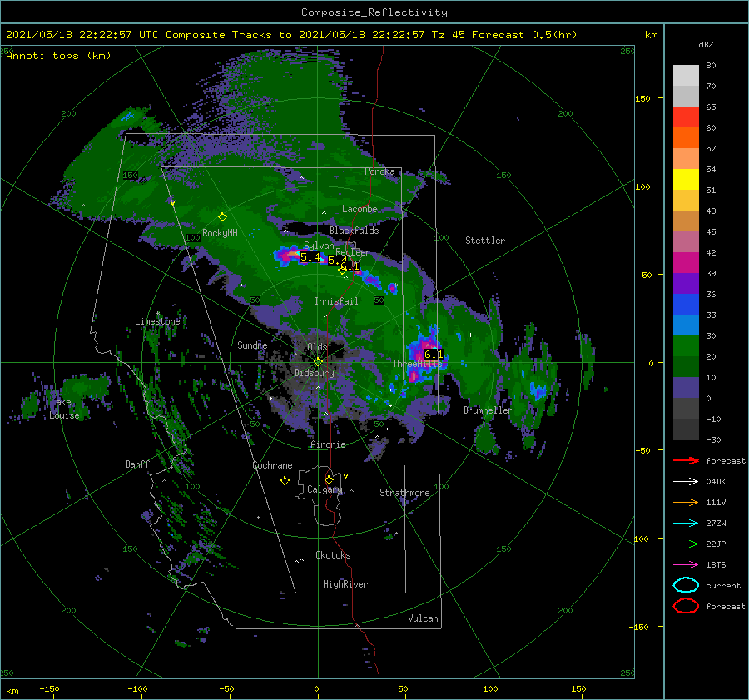
Task: Select the yellow 54 dBZ color swatch
Action: click(x=686, y=179)
